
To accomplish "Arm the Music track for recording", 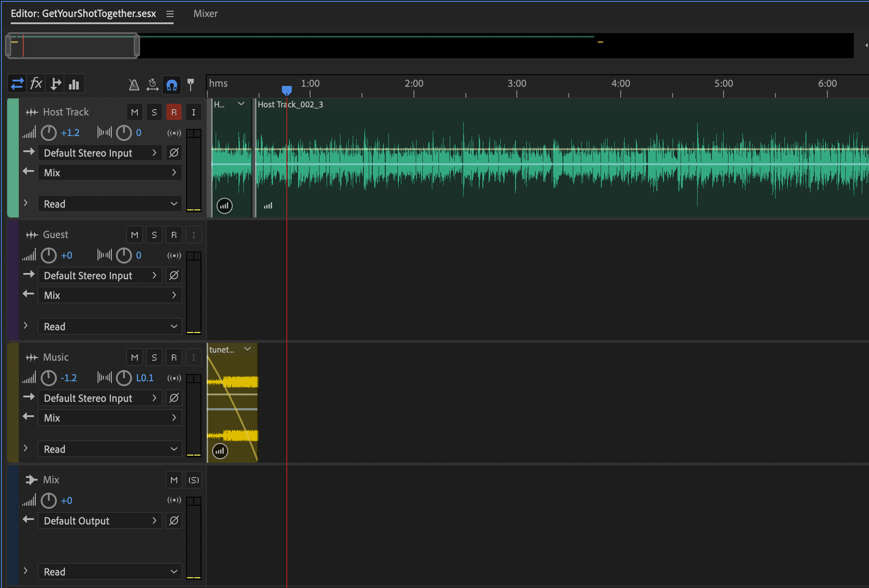I will pos(174,358).
